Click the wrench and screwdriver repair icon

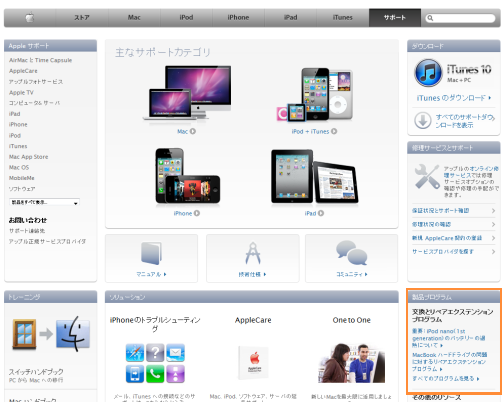pyautogui.click(x=427, y=177)
